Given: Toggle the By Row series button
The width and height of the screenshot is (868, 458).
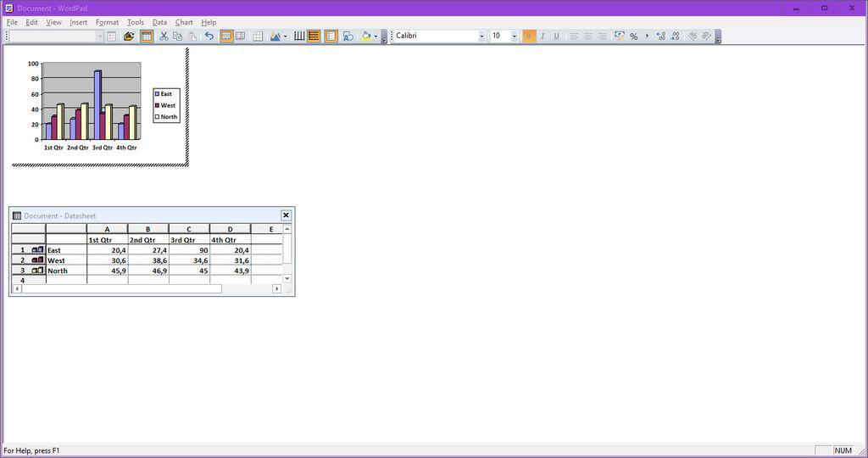Looking at the screenshot, I should coord(226,36).
